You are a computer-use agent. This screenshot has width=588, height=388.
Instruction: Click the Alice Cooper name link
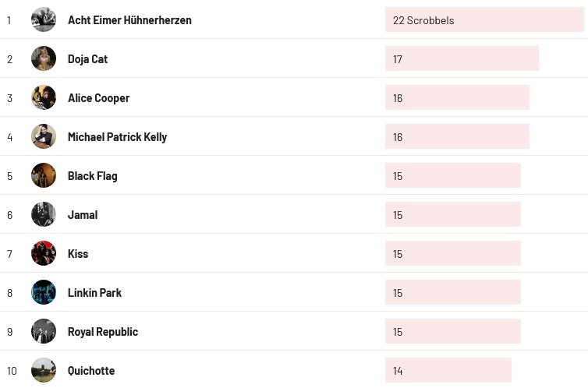pyautogui.click(x=98, y=98)
